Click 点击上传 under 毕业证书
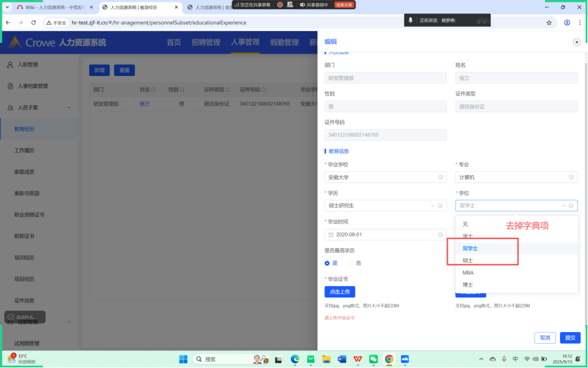The image size is (588, 368). coord(340,292)
